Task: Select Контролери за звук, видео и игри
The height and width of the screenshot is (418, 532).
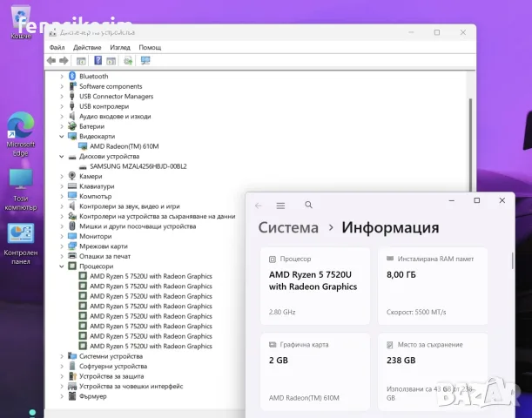Action: tap(130, 206)
